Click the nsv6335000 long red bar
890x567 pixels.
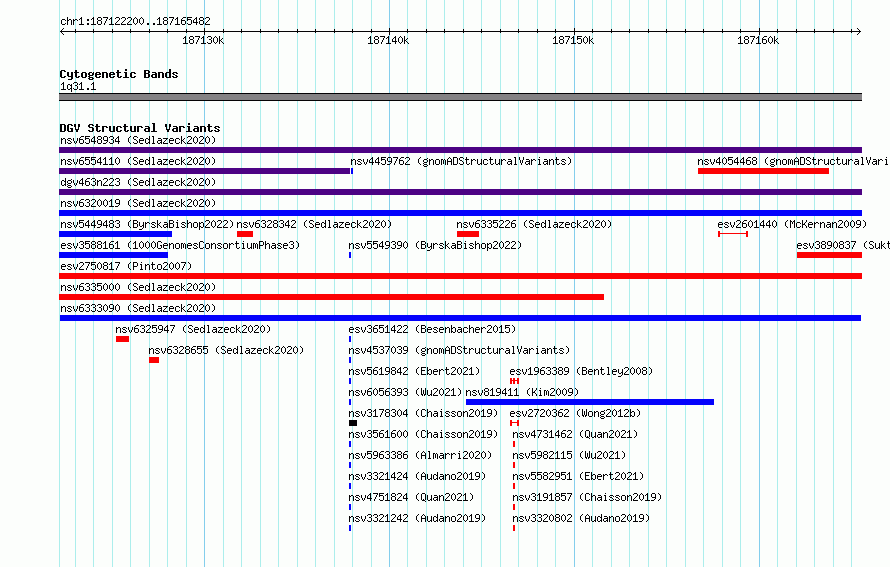click(x=331, y=297)
